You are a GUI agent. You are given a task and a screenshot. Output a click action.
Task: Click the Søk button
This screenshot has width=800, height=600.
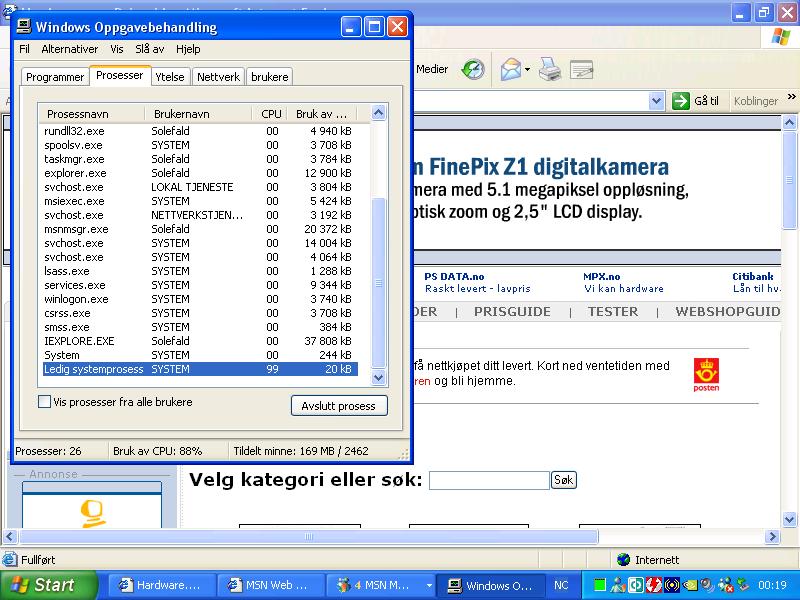(x=564, y=480)
